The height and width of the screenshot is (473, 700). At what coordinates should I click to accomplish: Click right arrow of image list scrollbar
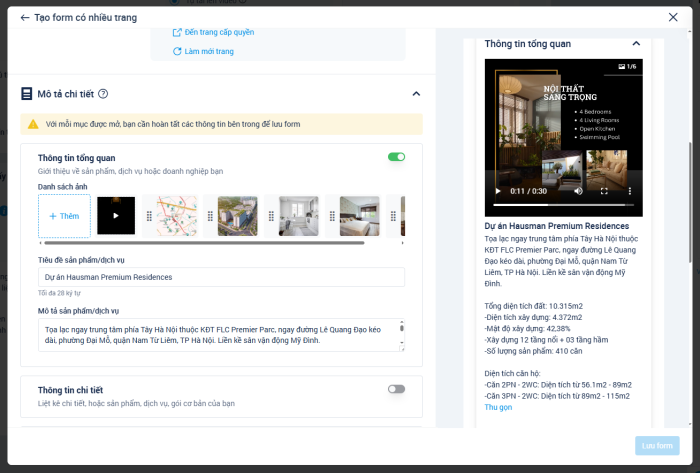(x=402, y=243)
